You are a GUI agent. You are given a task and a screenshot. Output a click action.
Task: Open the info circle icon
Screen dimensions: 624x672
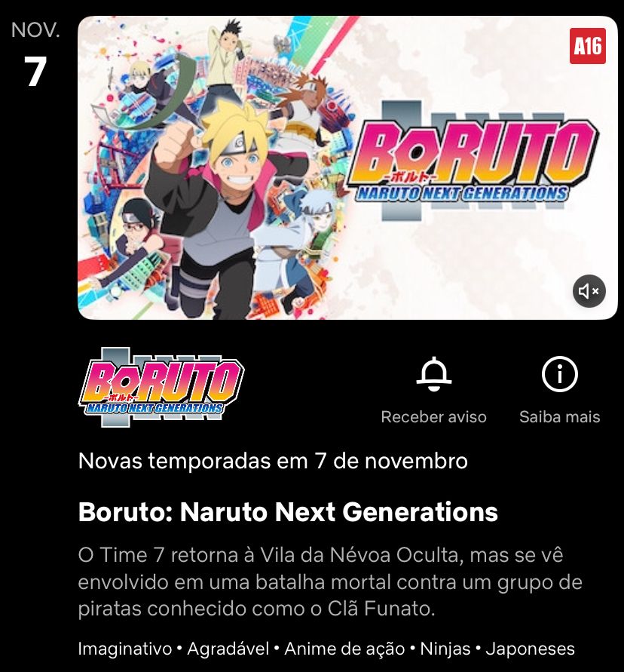coord(559,374)
